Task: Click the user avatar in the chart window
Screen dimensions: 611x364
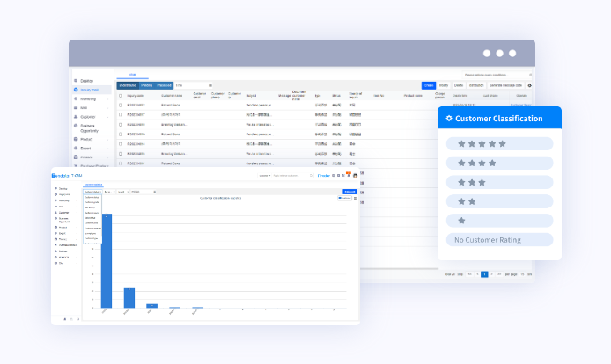Action: coord(355,176)
